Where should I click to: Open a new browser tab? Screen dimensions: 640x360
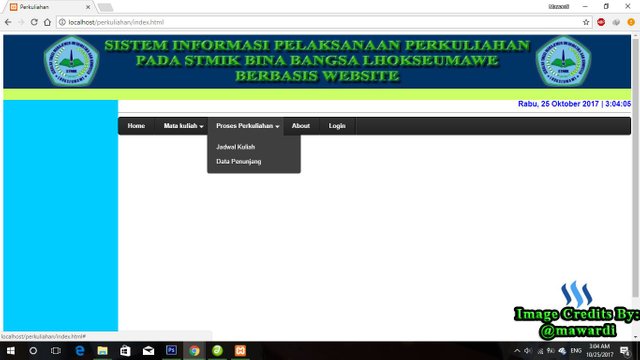105,7
